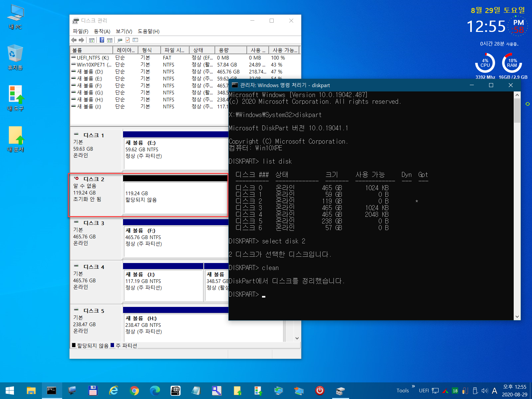Click the volume speaker tray icon
The width and height of the screenshot is (532, 399).
pos(484,391)
